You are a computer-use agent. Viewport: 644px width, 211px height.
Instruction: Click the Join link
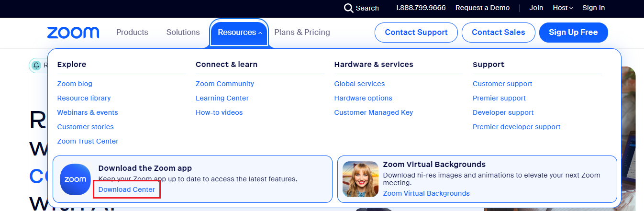pos(536,8)
